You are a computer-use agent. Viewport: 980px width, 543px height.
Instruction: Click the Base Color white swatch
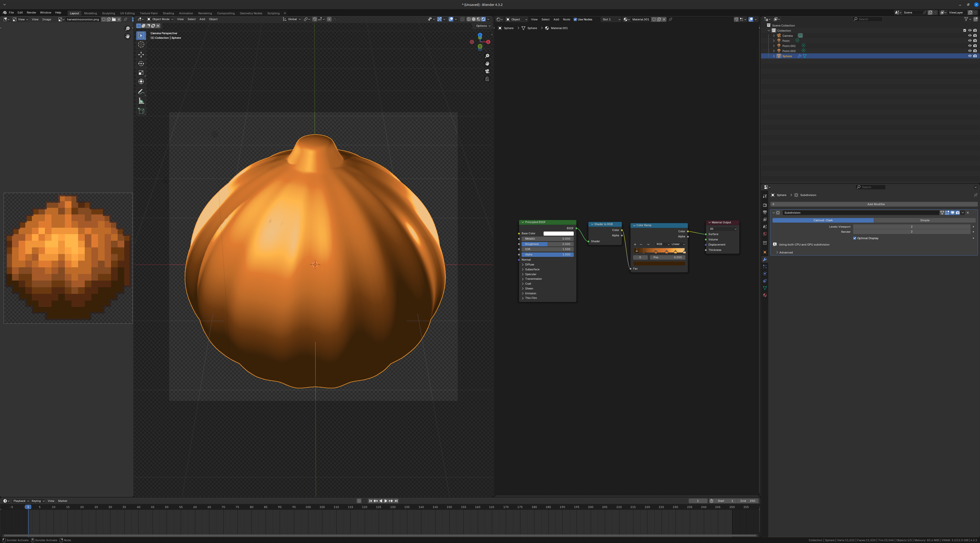click(x=558, y=234)
